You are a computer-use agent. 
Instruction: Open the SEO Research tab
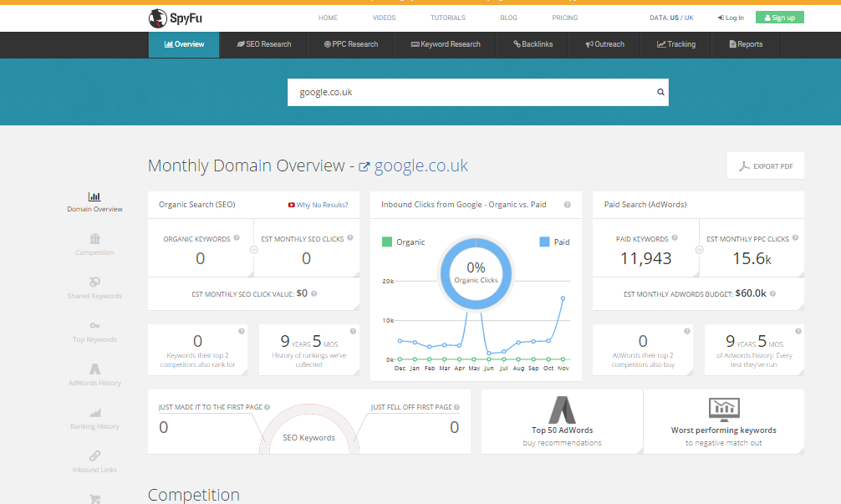tap(264, 44)
